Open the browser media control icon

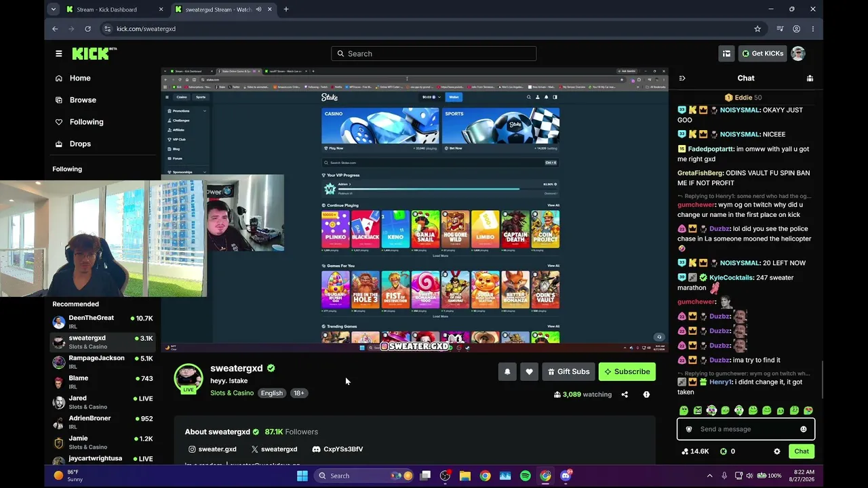pyautogui.click(x=780, y=29)
